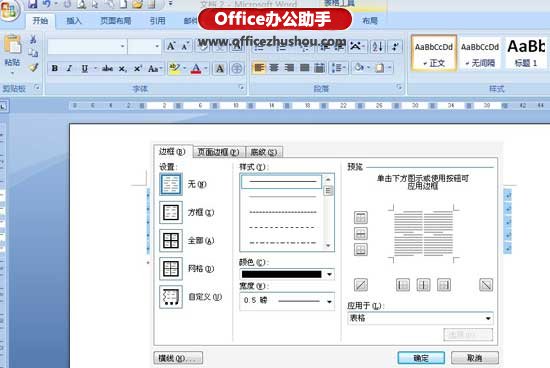
Task: Open the font size dropdown
Action: [157, 46]
